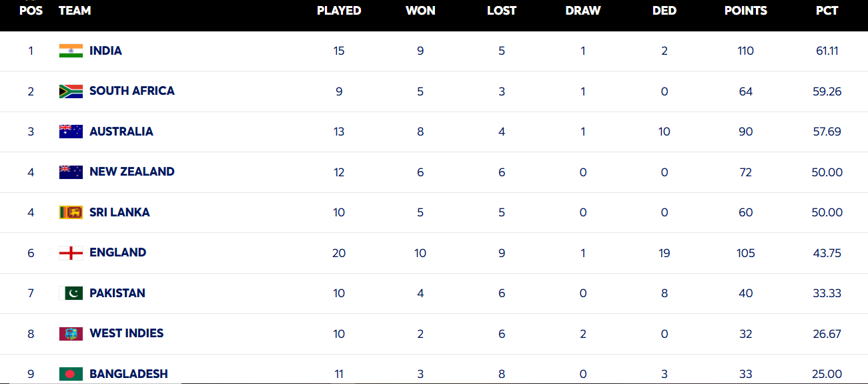Click the South Africa flag icon

71,91
